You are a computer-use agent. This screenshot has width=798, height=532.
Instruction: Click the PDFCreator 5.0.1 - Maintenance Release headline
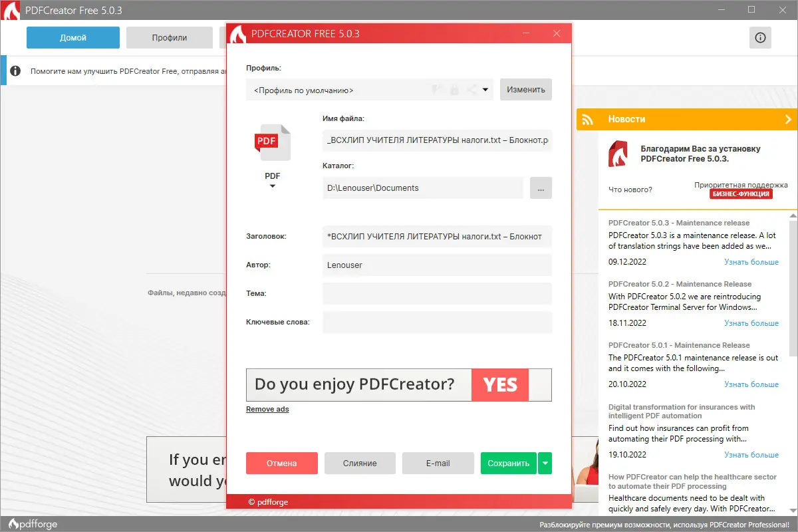[679, 345]
